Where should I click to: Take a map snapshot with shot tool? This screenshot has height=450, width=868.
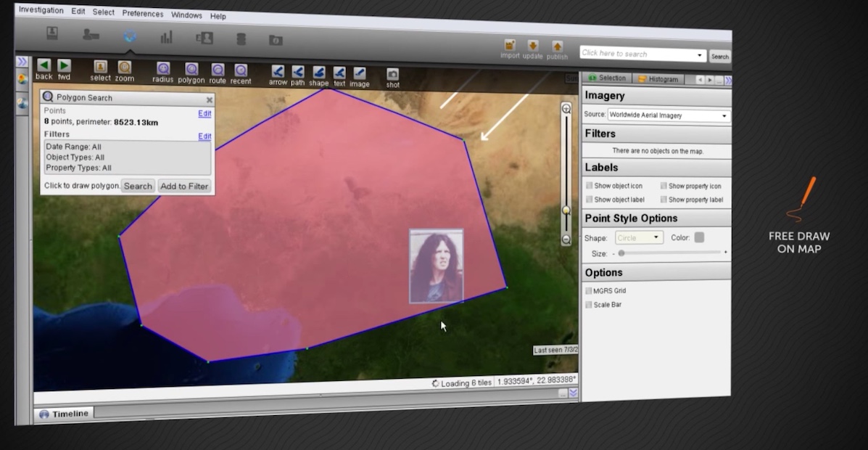[392, 74]
